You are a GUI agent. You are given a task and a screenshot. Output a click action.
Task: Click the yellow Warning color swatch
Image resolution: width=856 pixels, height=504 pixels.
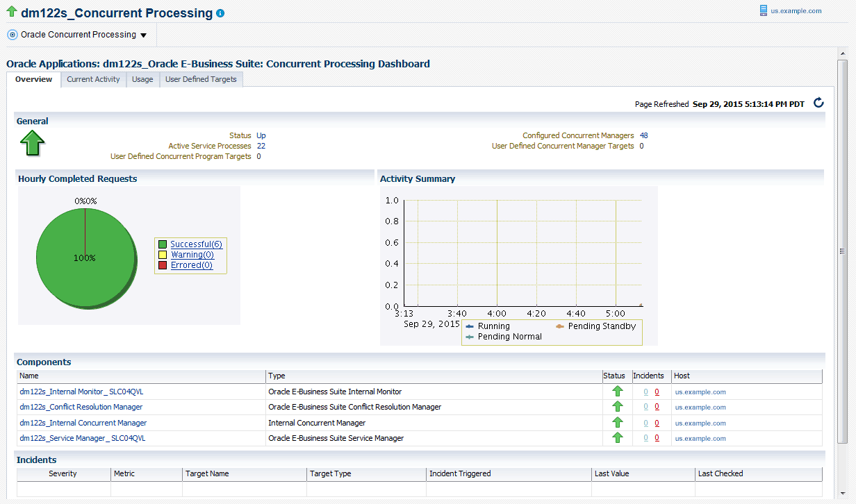coord(163,255)
